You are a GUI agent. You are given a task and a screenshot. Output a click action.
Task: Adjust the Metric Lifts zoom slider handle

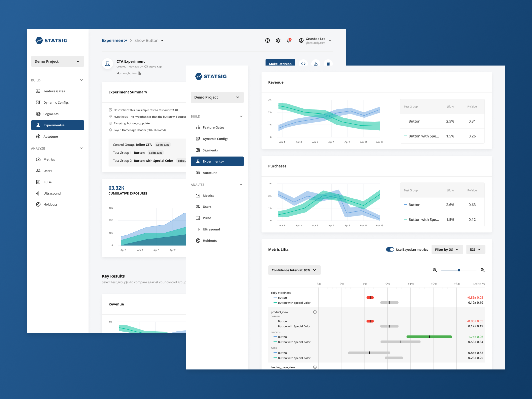coord(459,270)
